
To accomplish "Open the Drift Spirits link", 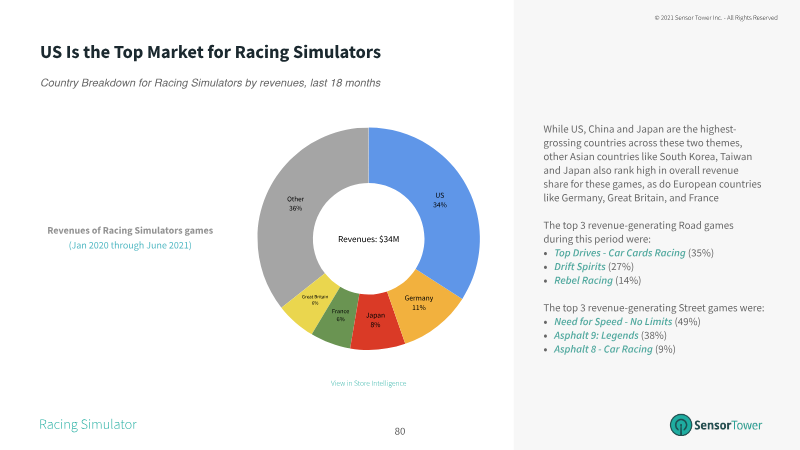I will click(x=580, y=267).
